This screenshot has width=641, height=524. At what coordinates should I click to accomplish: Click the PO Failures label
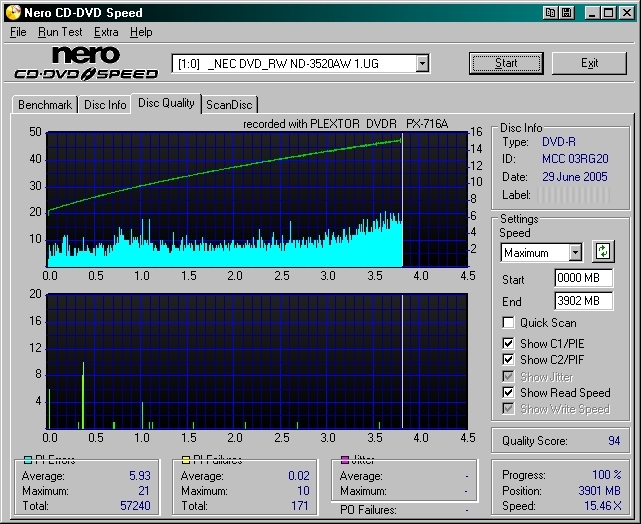pos(368,510)
